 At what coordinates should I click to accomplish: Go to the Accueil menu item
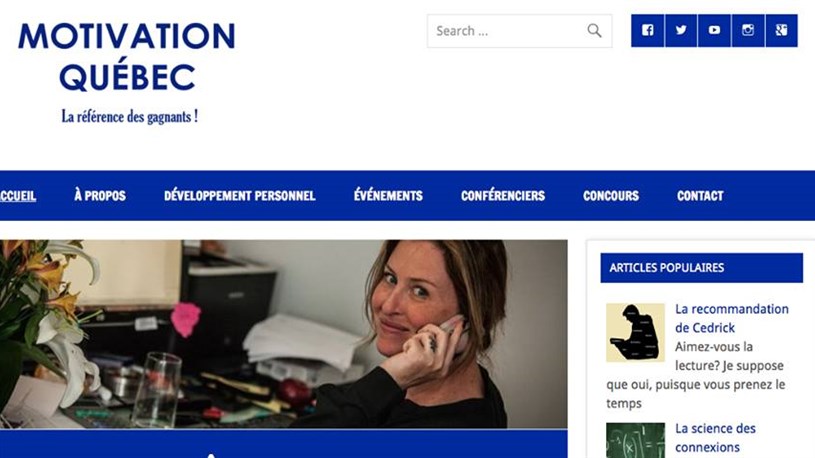pos(18,196)
